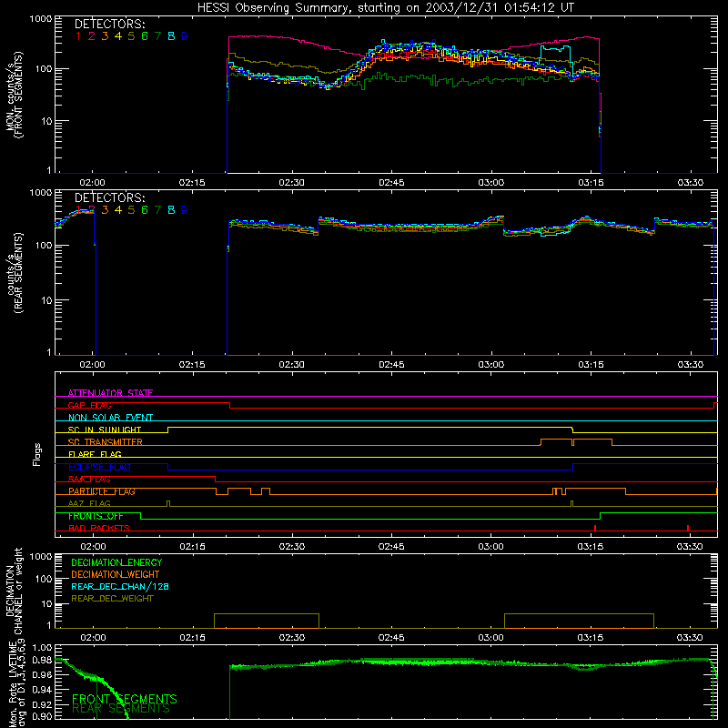Click the 'Flags' vertical axis label
This screenshot has height=728, width=728.
[36, 454]
